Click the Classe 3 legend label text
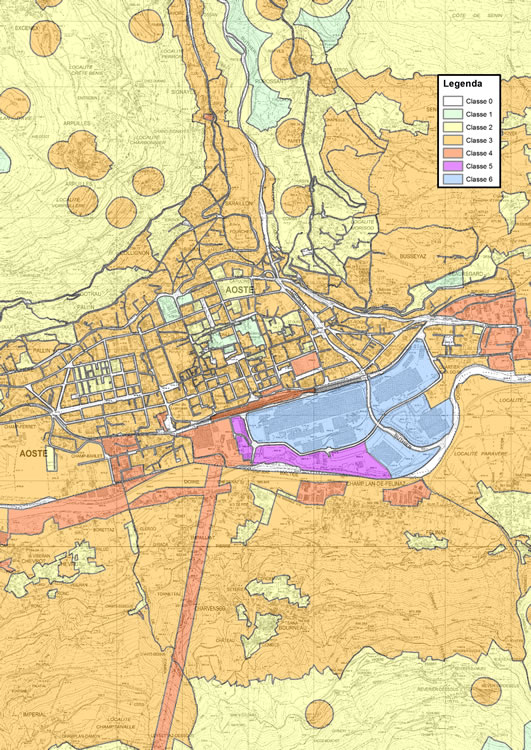 tap(479, 140)
